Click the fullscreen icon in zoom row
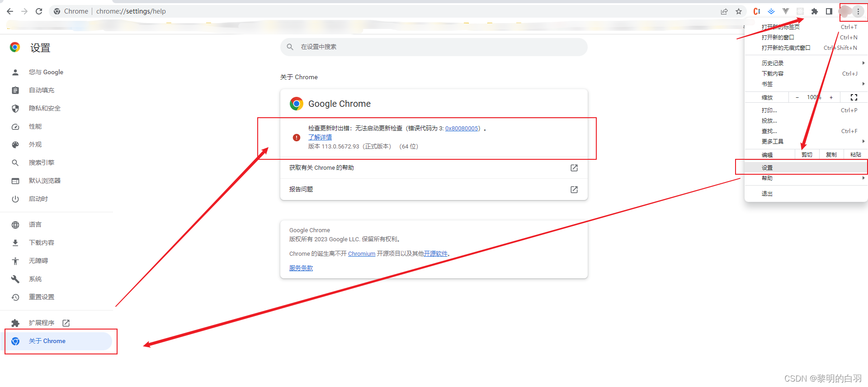Screen dimensions: 868x387 (x=854, y=97)
